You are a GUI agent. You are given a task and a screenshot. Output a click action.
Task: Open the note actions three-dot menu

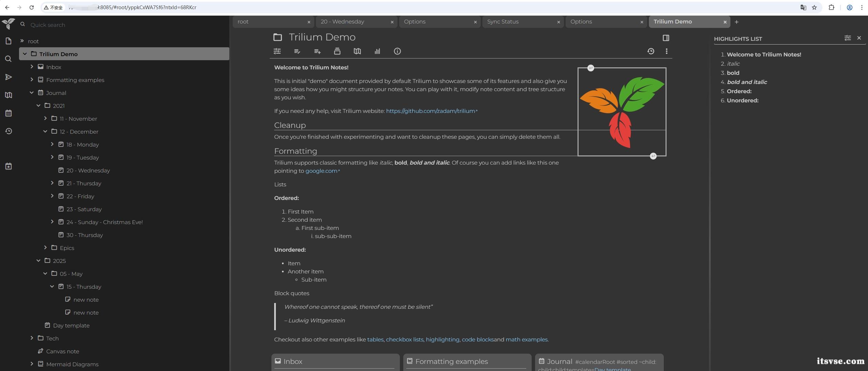(x=667, y=51)
